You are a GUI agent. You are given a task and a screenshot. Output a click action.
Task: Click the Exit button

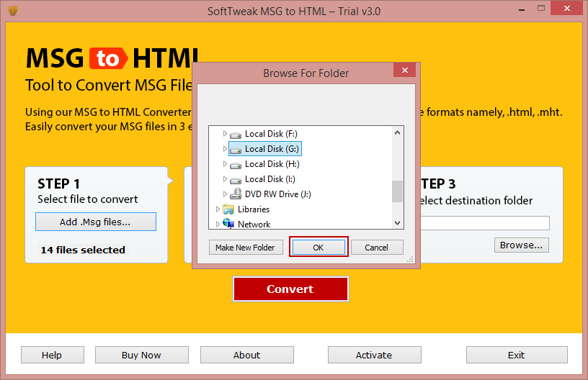(x=517, y=355)
